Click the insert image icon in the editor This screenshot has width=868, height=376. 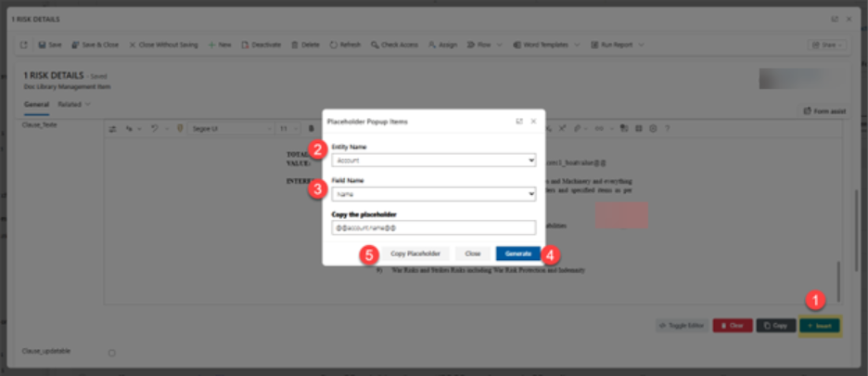pos(624,129)
